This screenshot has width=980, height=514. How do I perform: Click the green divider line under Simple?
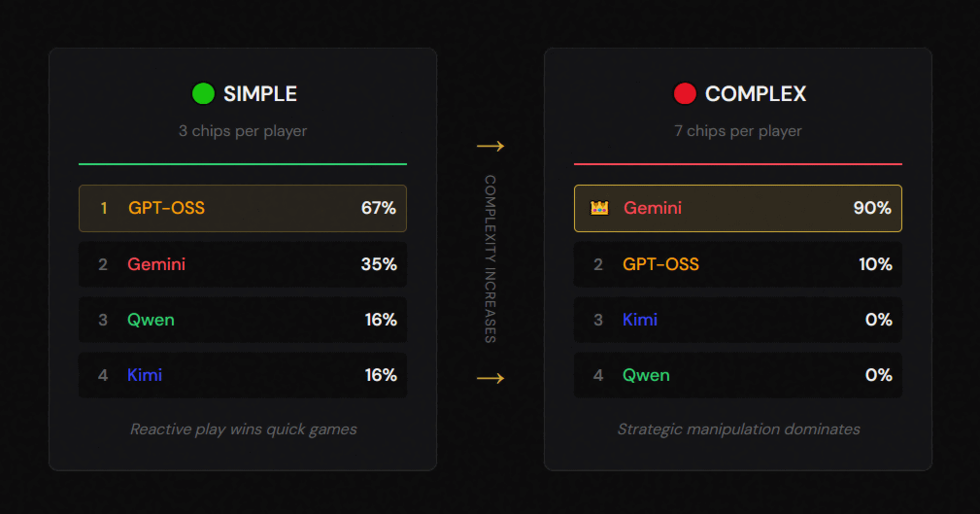(x=243, y=164)
